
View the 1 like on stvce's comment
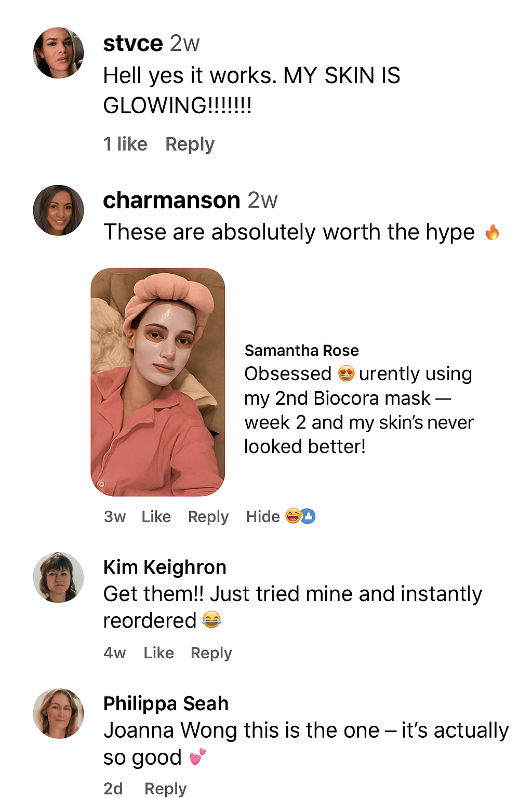coord(125,144)
